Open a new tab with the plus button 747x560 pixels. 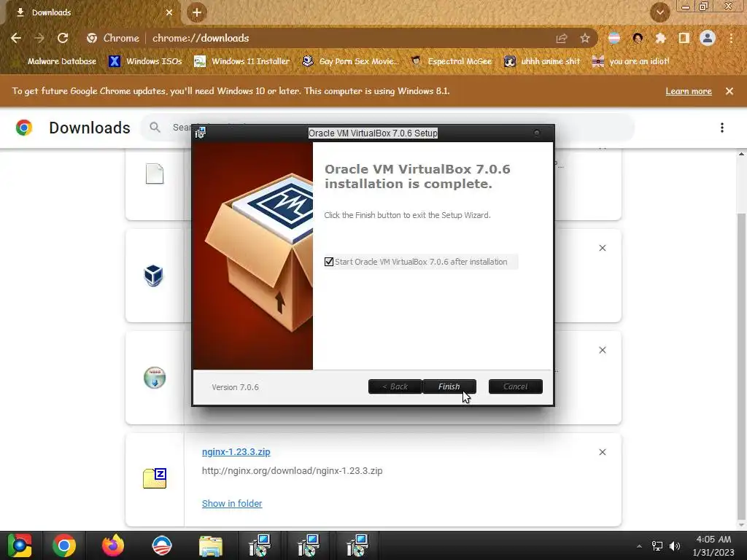click(x=197, y=12)
